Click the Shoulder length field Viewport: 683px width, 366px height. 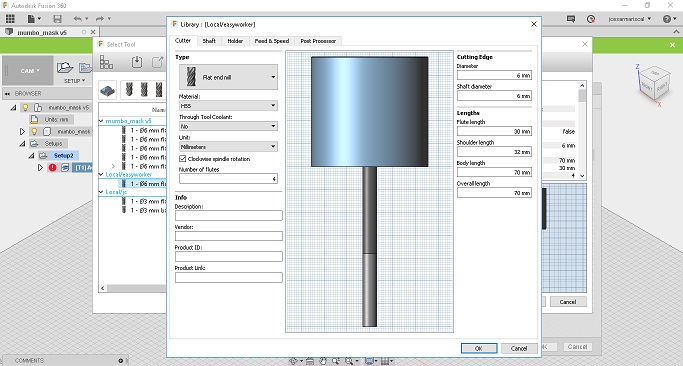[x=494, y=152]
